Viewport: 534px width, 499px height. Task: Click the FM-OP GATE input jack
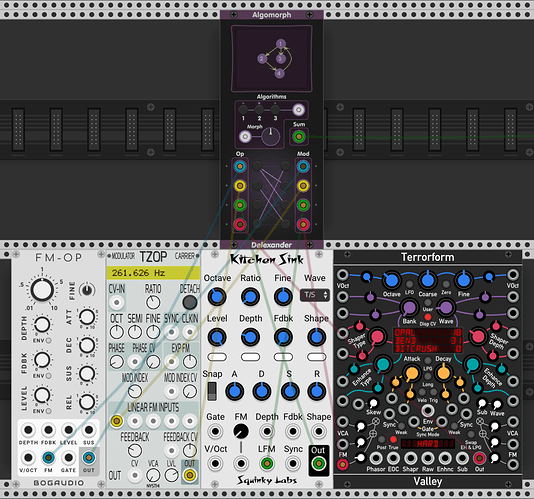(68, 457)
